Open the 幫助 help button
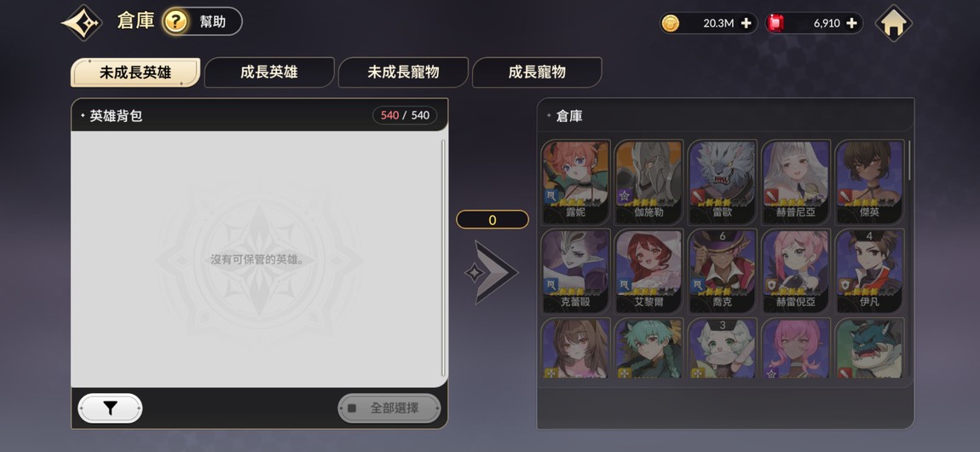The image size is (980, 452). tap(202, 22)
